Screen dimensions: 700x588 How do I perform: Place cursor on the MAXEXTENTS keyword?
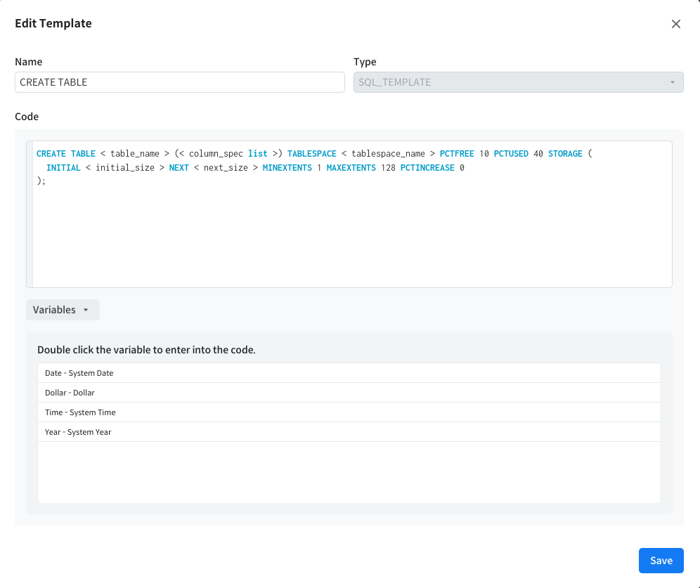tap(351, 168)
